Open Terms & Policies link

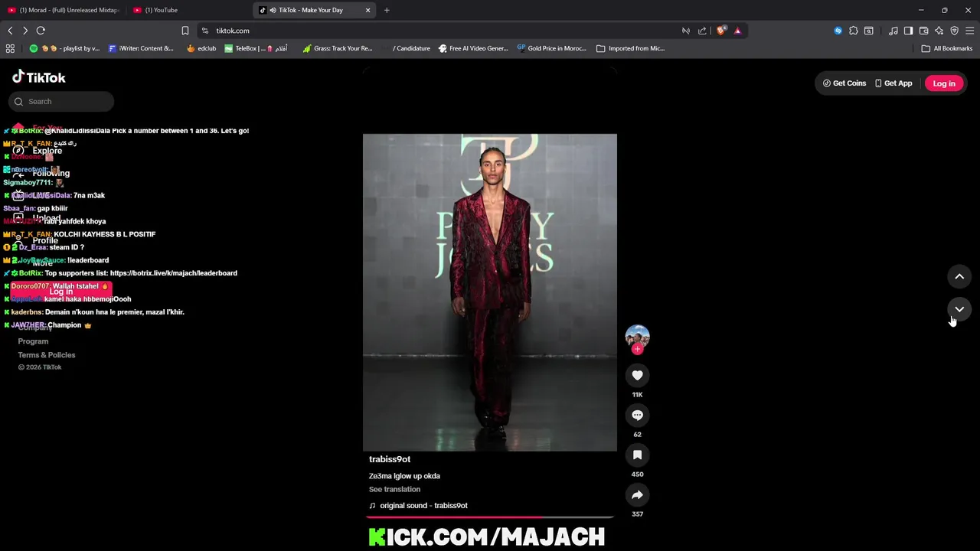pyautogui.click(x=47, y=355)
